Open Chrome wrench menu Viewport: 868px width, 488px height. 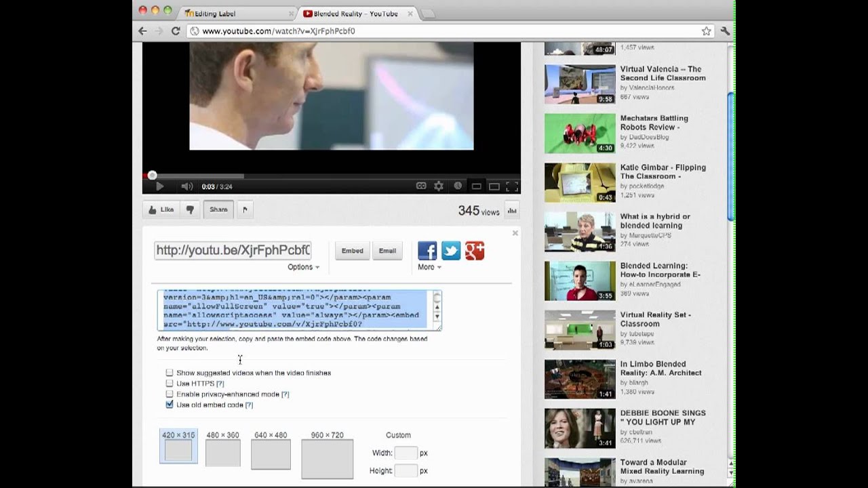725,31
